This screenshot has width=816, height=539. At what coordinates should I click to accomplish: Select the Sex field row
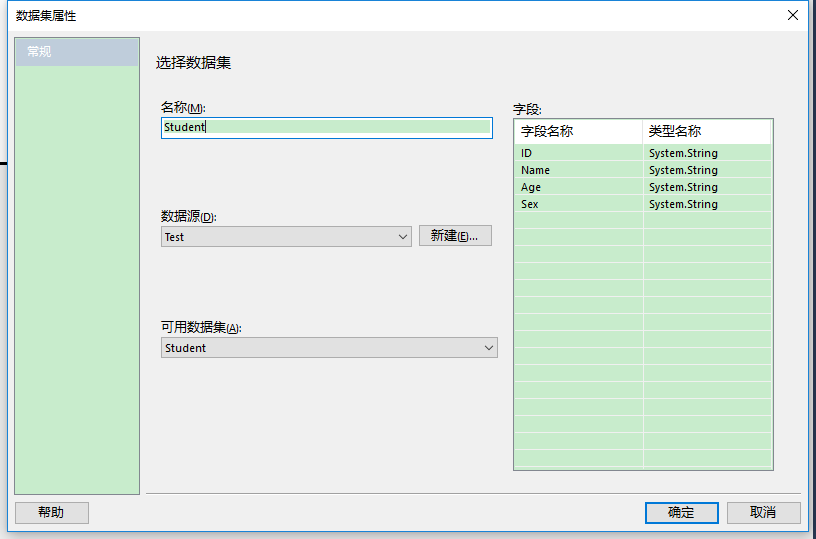tap(643, 204)
